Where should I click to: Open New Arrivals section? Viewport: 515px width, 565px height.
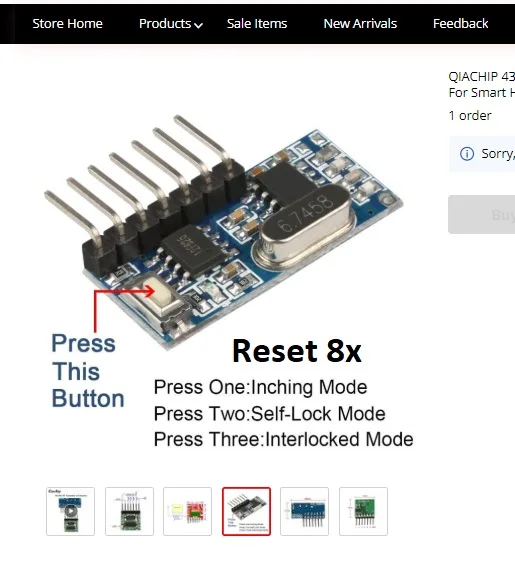tap(360, 24)
